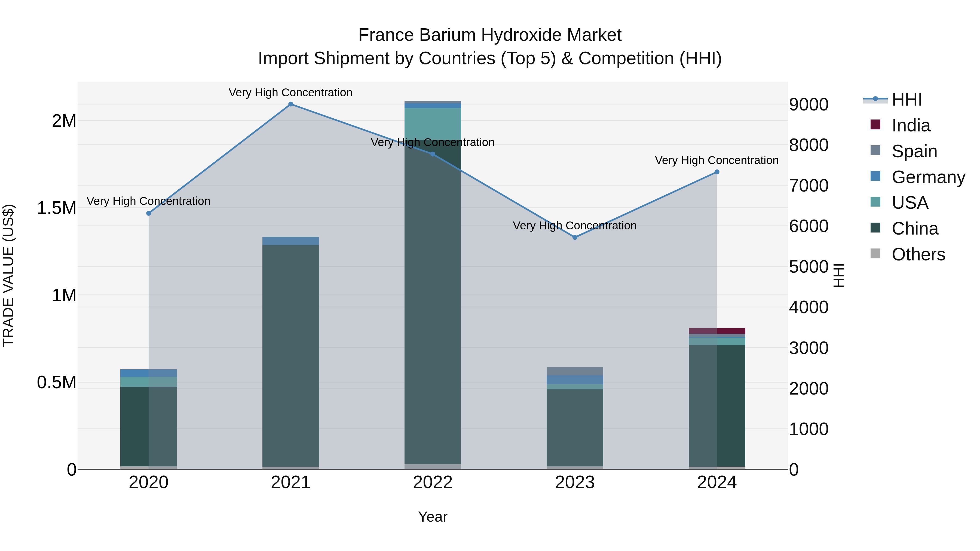The image size is (980, 551).
Task: Click the China segment of the 2024 bar
Action: (717, 406)
